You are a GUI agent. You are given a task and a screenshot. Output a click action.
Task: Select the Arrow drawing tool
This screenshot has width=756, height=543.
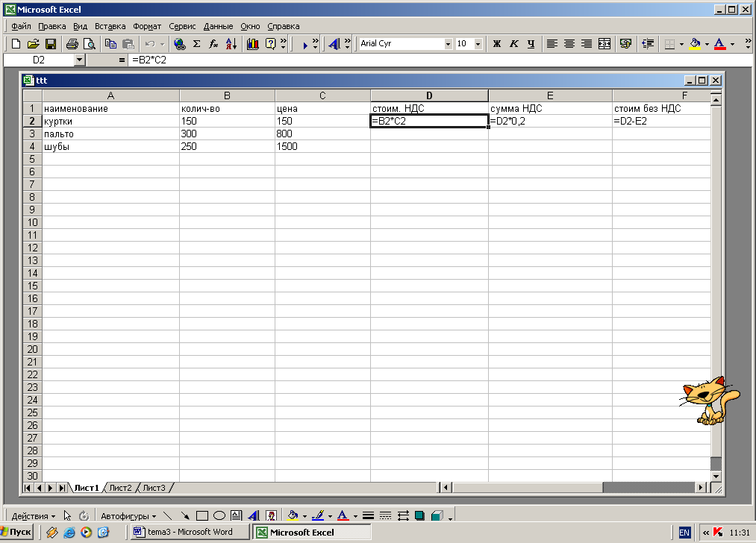185,516
